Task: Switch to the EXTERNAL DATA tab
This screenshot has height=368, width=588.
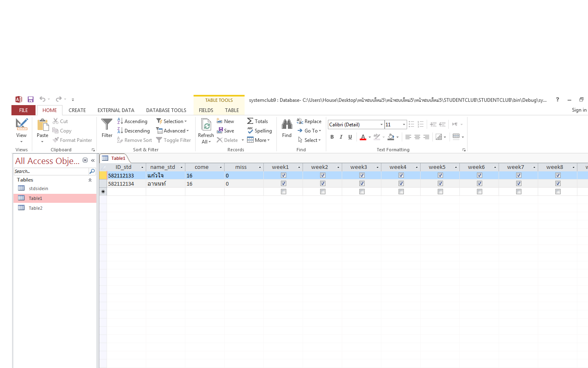Action: coord(116,110)
